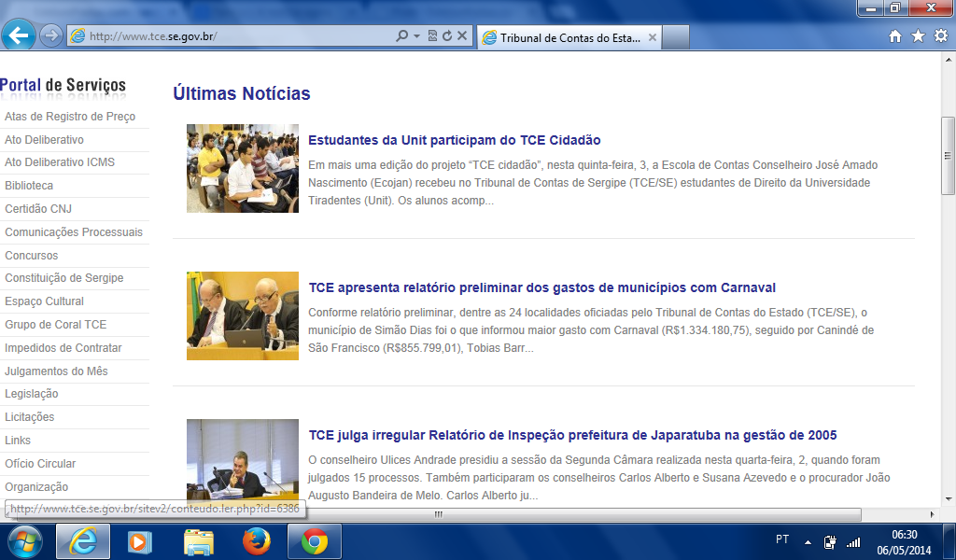Open Ofício Circular sidebar entry

click(x=40, y=463)
